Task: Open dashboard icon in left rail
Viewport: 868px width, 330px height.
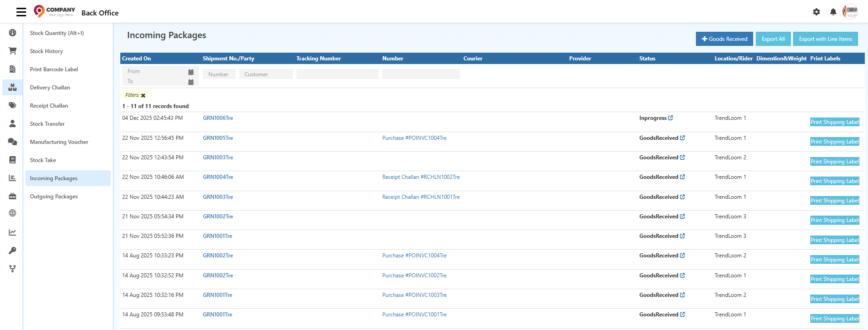Action: pos(12,33)
